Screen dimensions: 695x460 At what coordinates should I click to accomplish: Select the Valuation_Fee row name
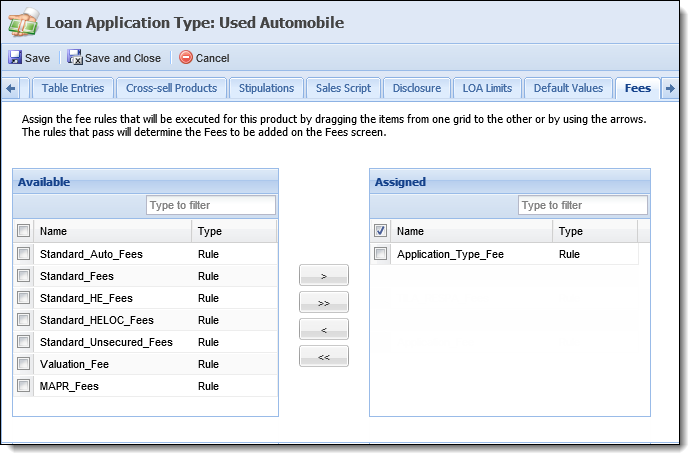[74, 364]
